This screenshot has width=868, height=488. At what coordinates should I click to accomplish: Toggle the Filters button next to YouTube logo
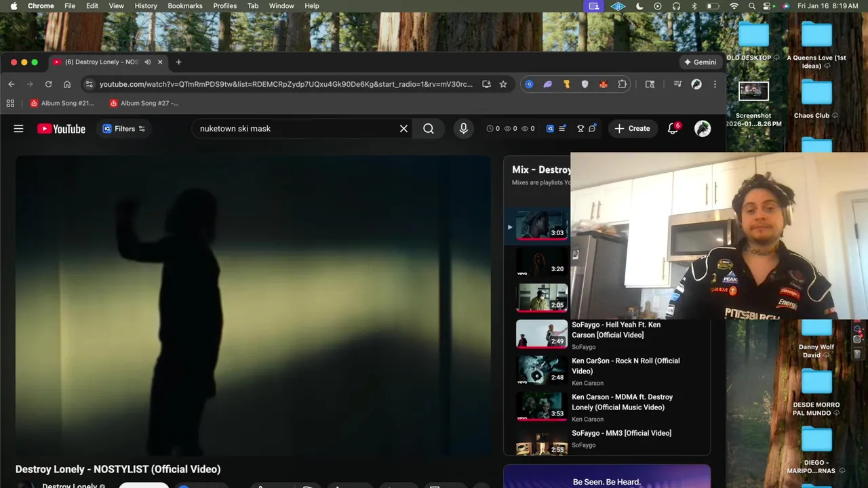click(x=124, y=129)
